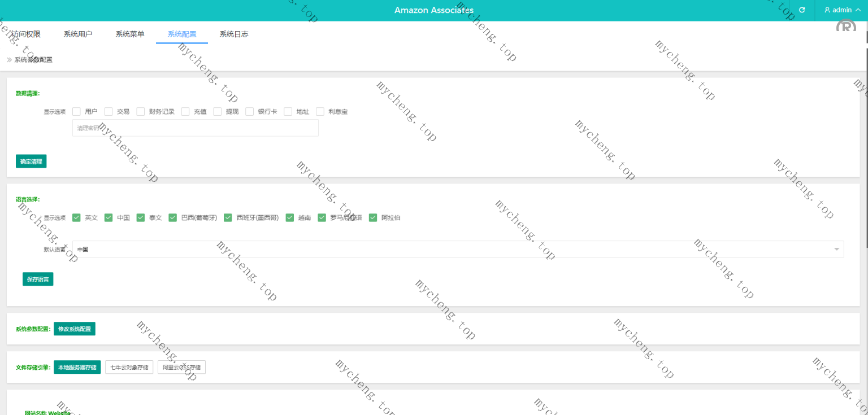Screen dimensions: 868x415
Task: Choose 阿里云OSS存储 storage option
Action: (181, 368)
